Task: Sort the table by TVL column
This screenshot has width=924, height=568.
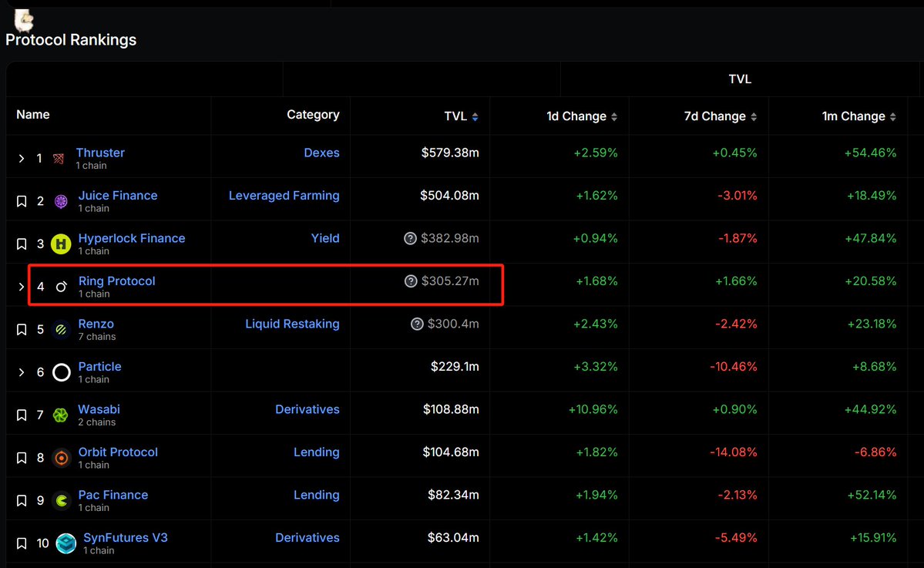Action: [462, 116]
